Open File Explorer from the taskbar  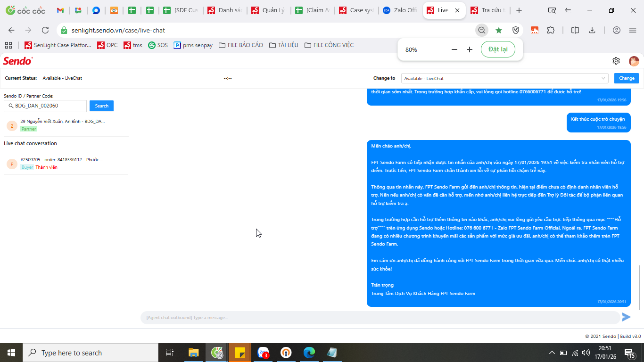click(x=193, y=353)
